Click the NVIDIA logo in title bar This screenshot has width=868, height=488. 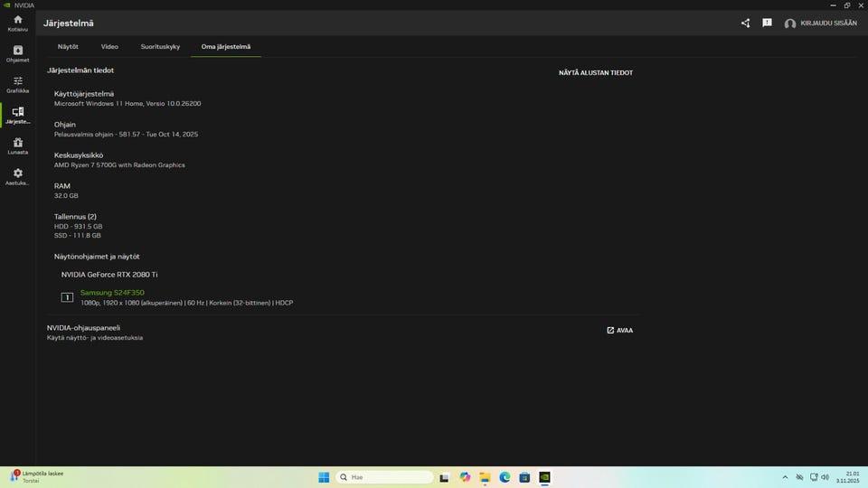[6, 5]
